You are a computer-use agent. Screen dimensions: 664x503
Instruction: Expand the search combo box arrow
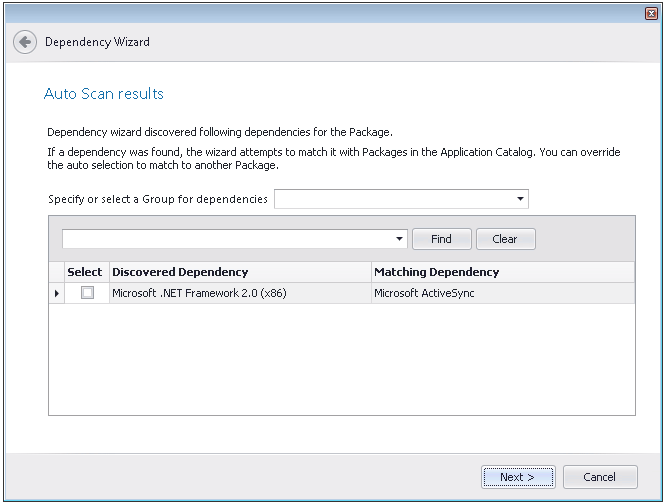399,239
